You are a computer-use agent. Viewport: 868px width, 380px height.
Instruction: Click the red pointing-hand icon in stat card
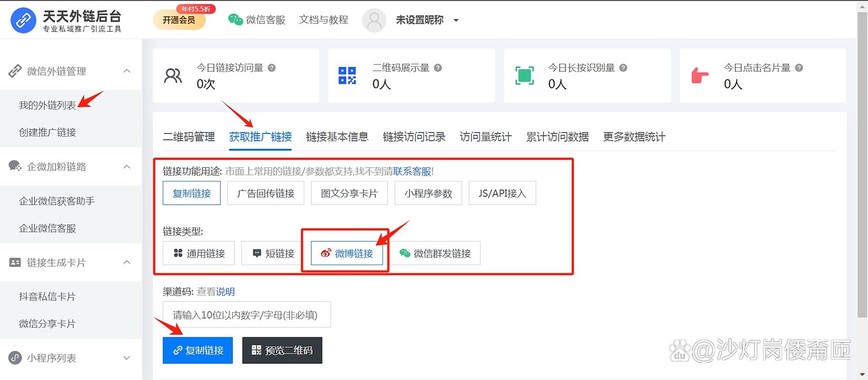(x=700, y=76)
